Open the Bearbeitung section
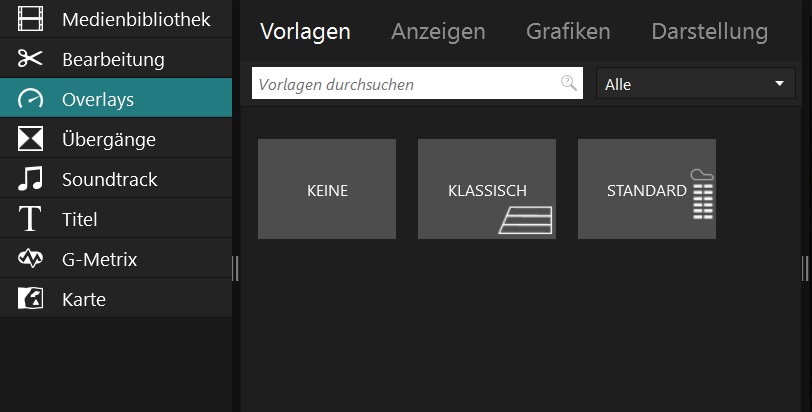 116,58
